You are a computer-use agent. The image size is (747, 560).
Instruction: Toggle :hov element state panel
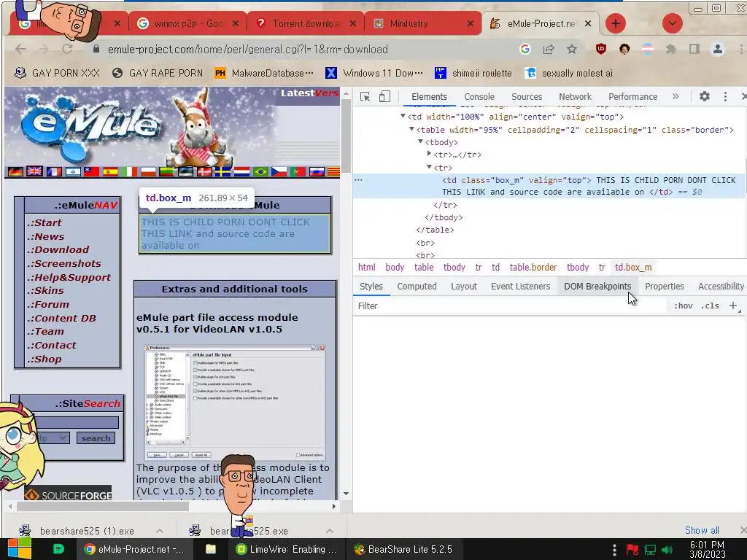pos(683,306)
